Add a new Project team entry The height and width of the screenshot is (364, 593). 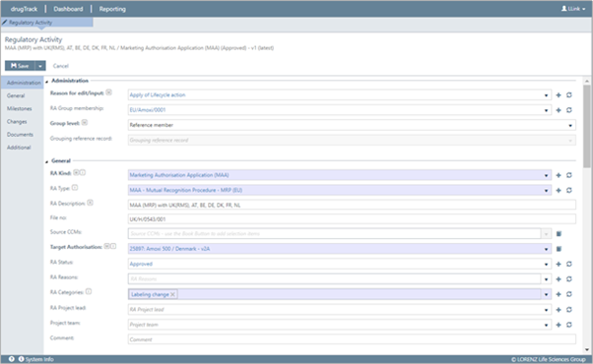pos(559,325)
